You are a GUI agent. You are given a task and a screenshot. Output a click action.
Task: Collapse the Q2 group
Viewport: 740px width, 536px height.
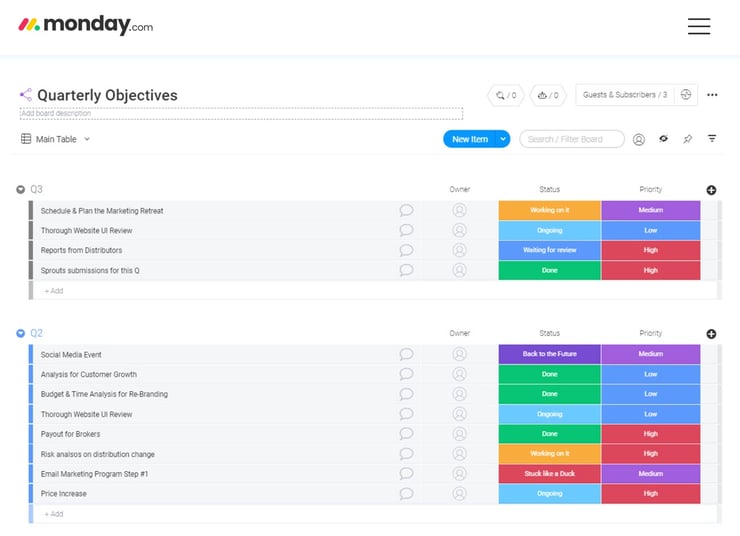[x=20, y=334]
